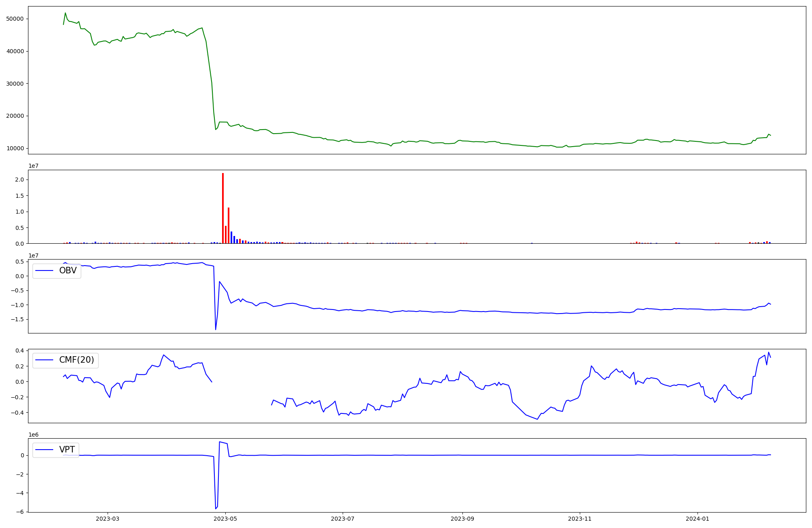The image size is (812, 528).
Task: Click the blue line sample in OBV legend
Action: click(45, 270)
